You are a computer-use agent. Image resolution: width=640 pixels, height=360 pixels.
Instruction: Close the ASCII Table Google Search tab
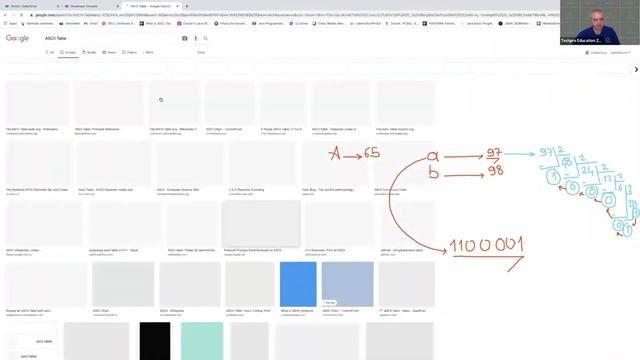tap(178, 6)
